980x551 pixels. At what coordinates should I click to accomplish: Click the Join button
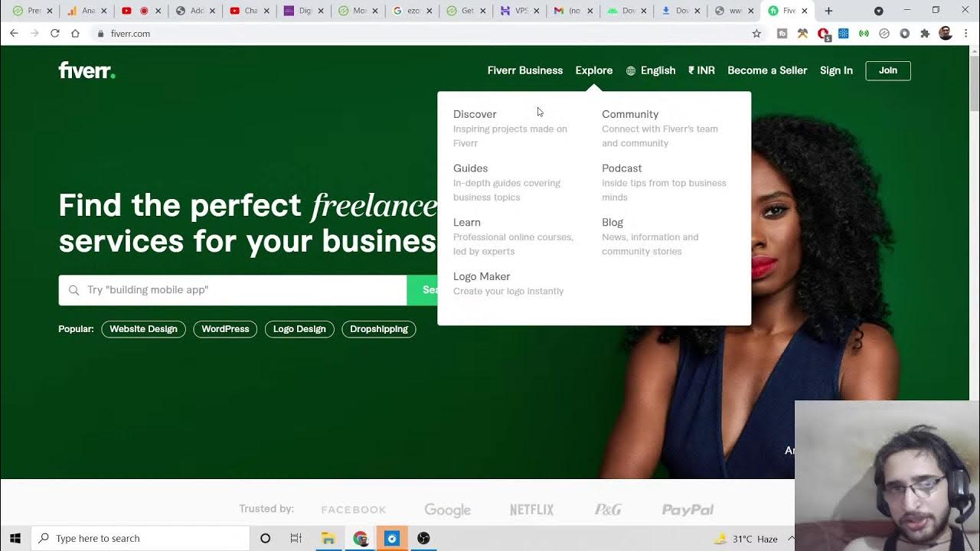[888, 70]
